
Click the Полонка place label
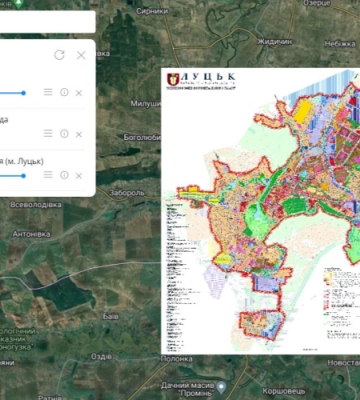click(176, 359)
